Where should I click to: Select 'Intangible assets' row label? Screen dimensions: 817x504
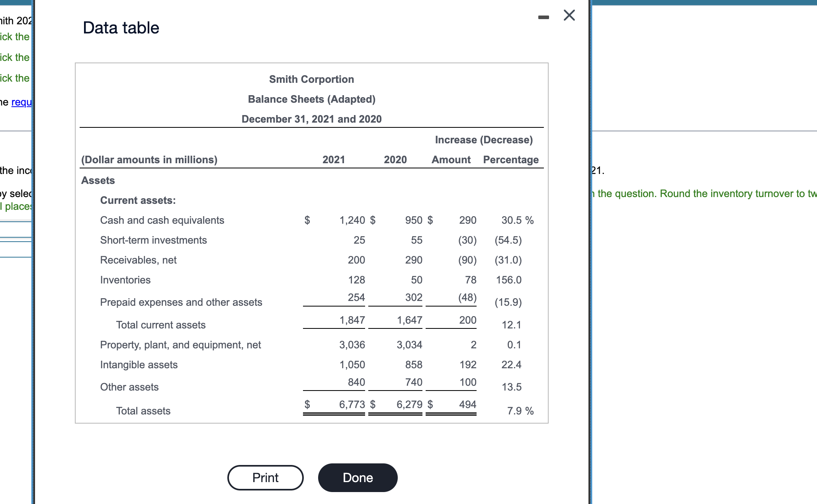(x=139, y=365)
